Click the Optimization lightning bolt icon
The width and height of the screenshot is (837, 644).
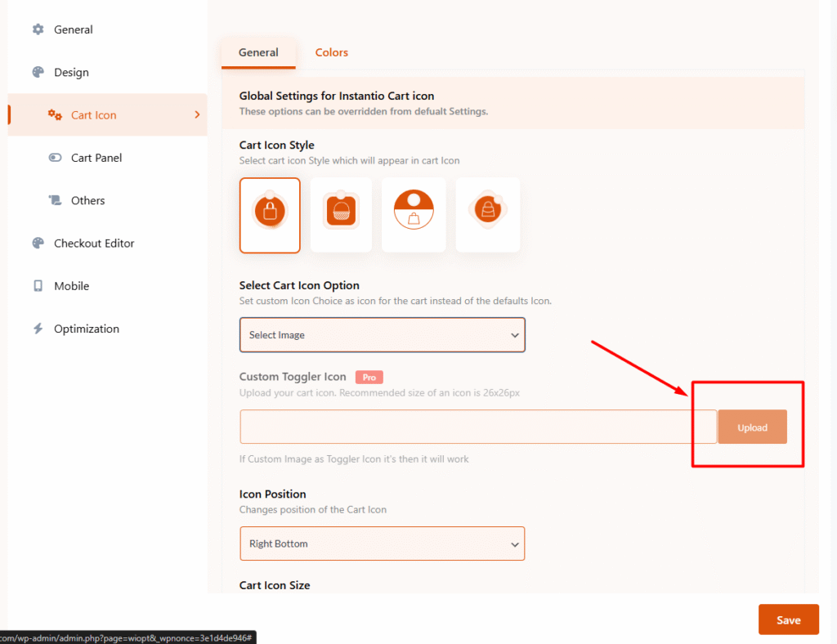click(38, 329)
